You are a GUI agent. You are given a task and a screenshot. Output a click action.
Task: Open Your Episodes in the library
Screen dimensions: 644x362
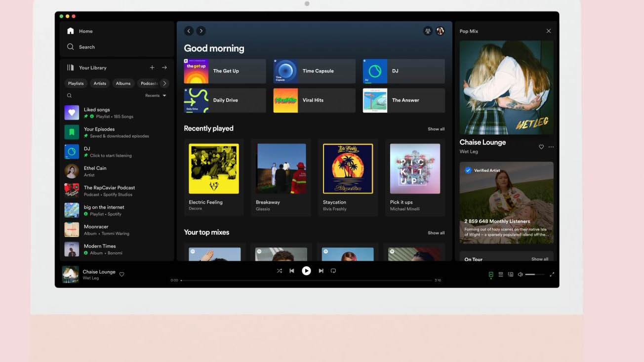(117, 132)
